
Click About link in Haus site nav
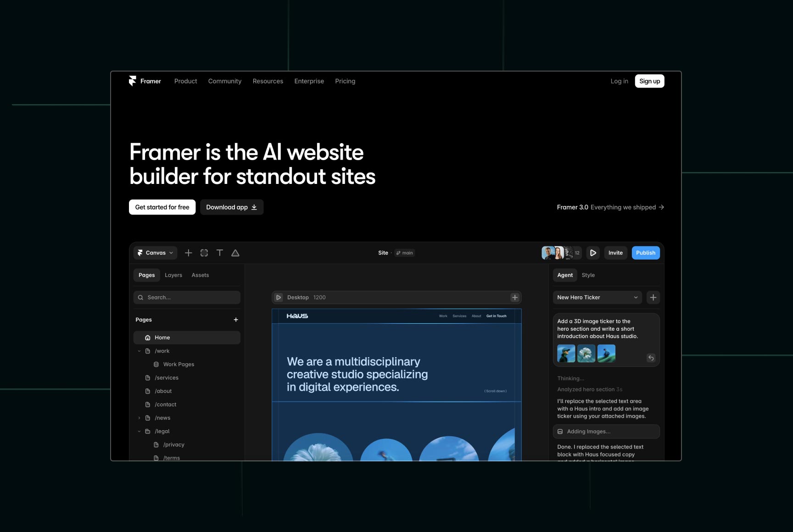tap(476, 316)
